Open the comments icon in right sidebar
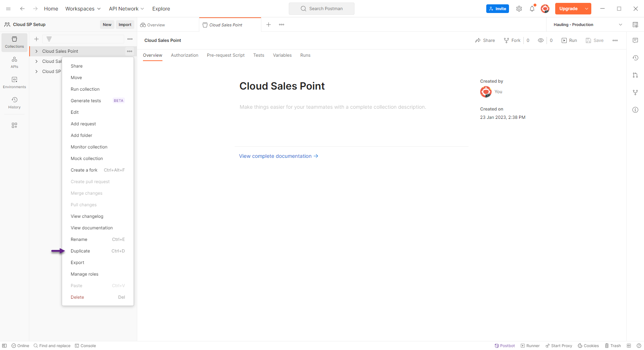This screenshot has height=350, width=644. point(635,40)
